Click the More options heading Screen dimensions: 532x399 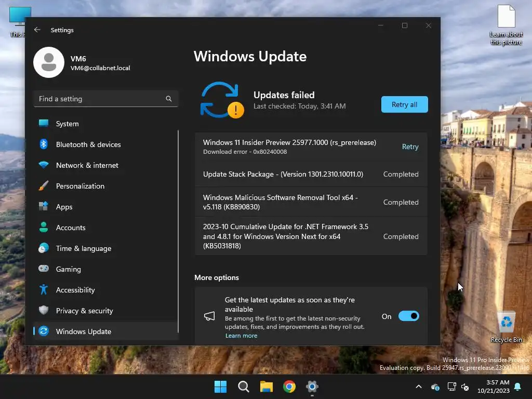coord(217,277)
